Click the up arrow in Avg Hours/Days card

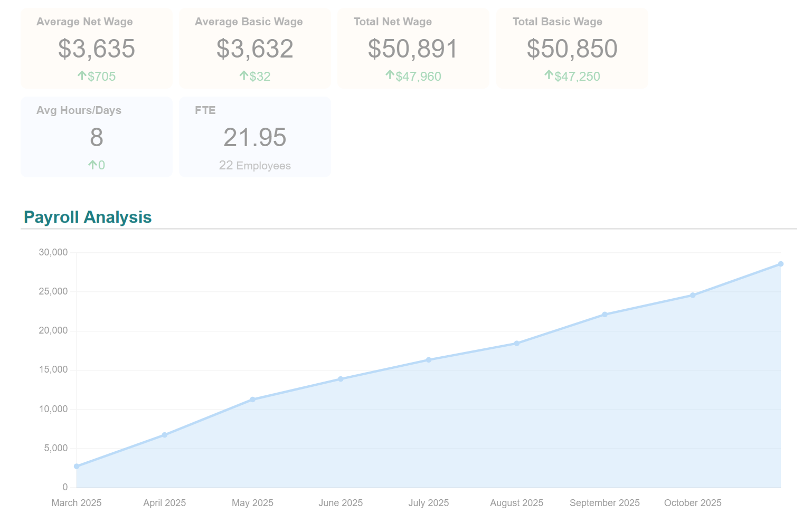click(92, 165)
